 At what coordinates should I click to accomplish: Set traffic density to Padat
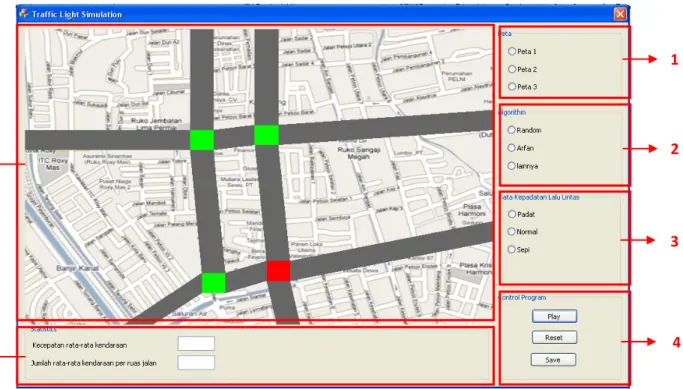coord(512,214)
